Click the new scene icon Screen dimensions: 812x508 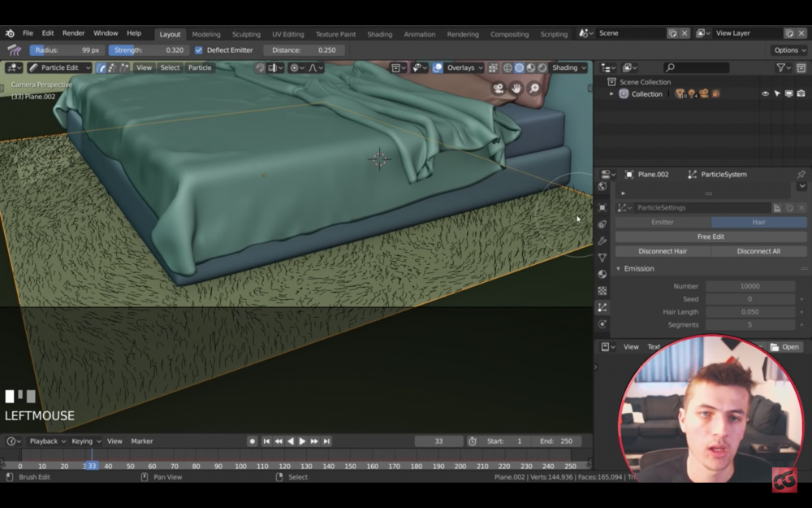coord(672,33)
